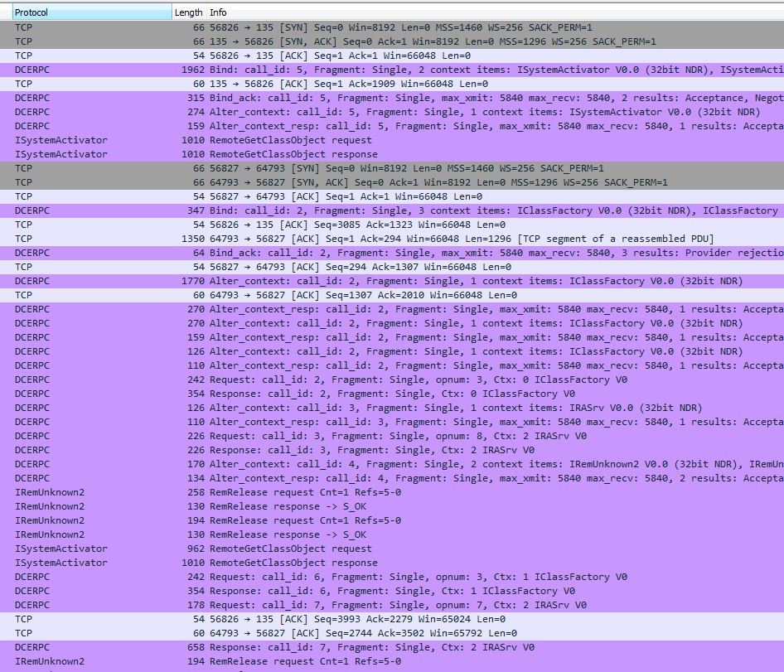Select the 135 → 56826 [SYN, ACK] packet
Screen dimensions: 784x672
[392, 41]
